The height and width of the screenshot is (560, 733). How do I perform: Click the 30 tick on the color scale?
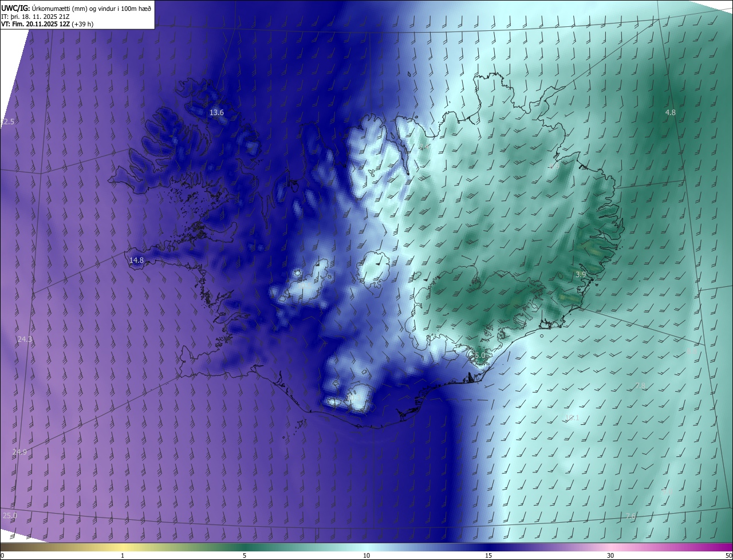[610, 555]
